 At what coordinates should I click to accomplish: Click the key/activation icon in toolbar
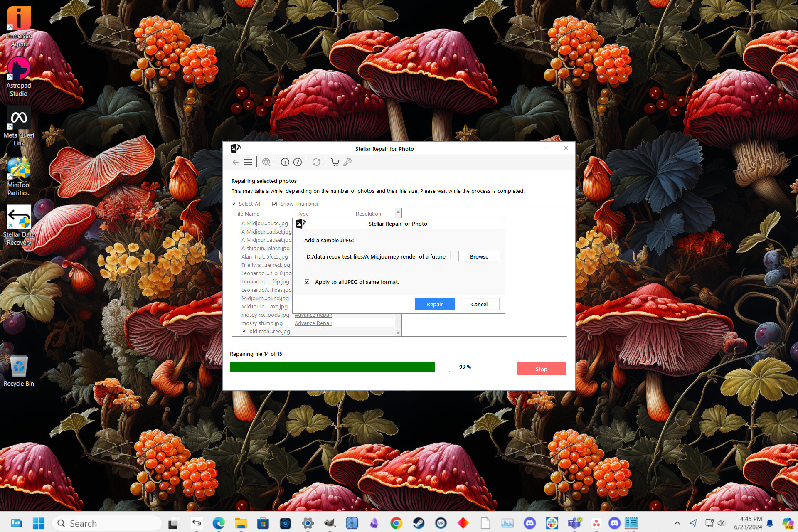click(347, 162)
